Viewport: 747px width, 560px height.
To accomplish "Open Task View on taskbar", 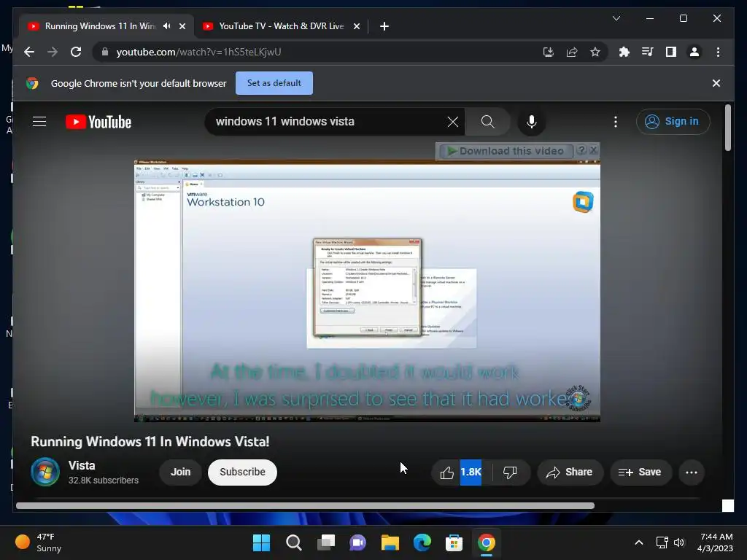I will tap(326, 542).
